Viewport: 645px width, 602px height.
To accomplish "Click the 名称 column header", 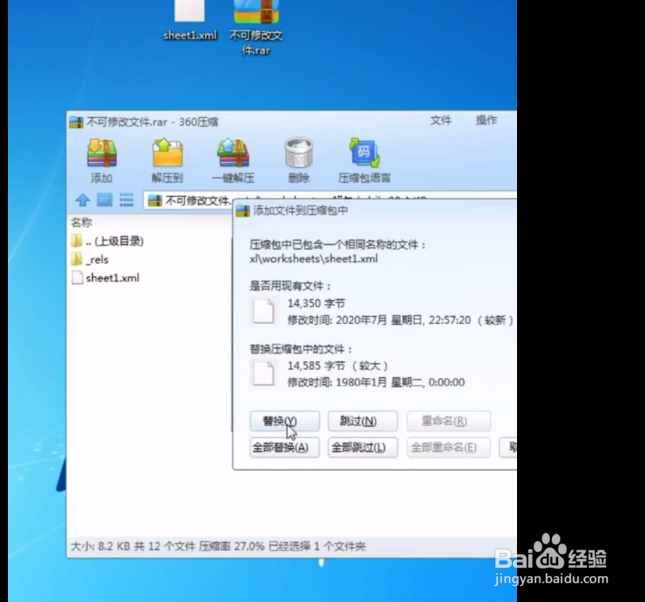I will point(81,223).
